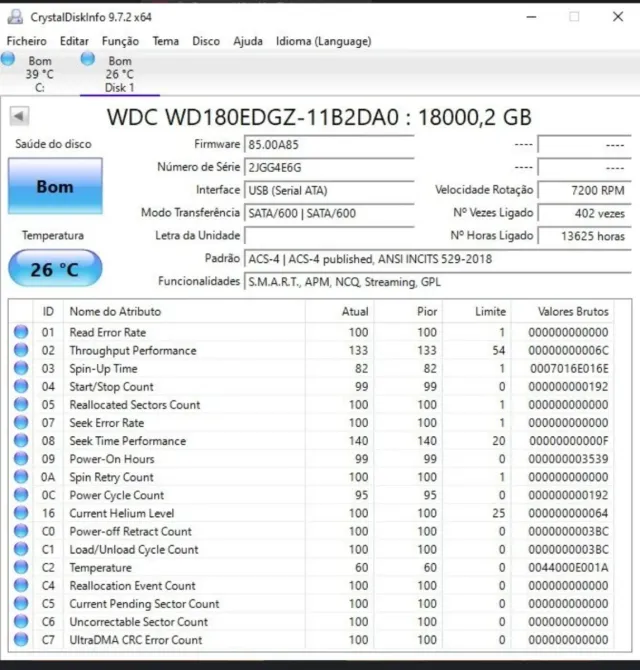Image resolution: width=640 pixels, height=670 pixels.
Task: Click the status icon for Read Error Rate
Action: click(x=21, y=332)
